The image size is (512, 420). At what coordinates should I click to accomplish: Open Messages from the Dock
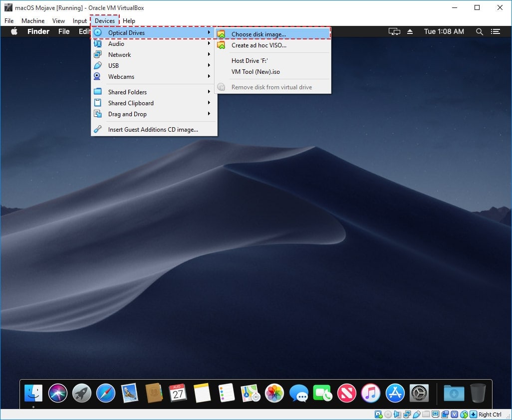coord(299,394)
